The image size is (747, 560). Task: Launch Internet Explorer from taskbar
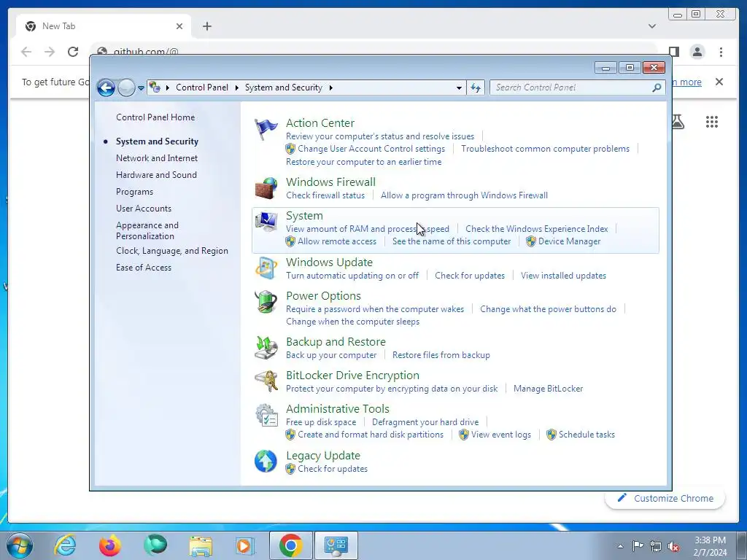[x=65, y=545]
